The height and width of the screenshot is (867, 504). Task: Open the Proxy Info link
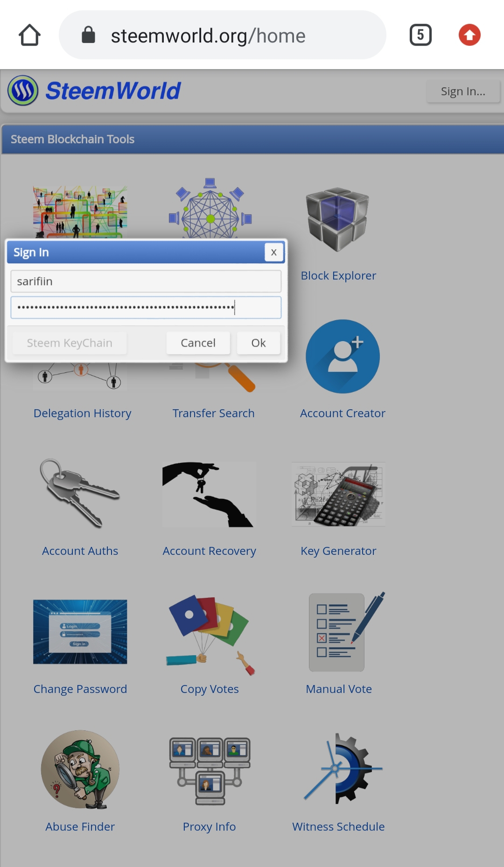coord(209,827)
